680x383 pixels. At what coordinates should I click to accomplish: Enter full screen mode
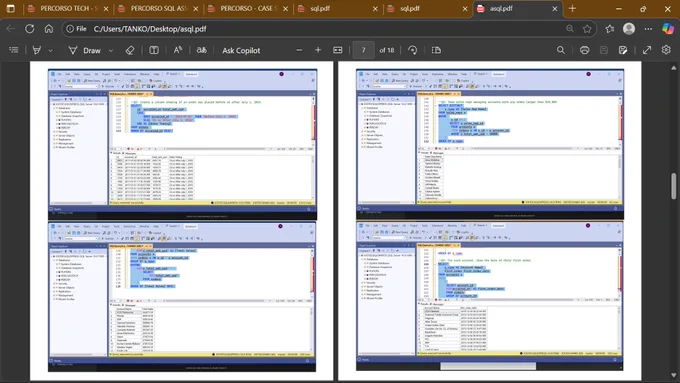pyautogui.click(x=647, y=50)
